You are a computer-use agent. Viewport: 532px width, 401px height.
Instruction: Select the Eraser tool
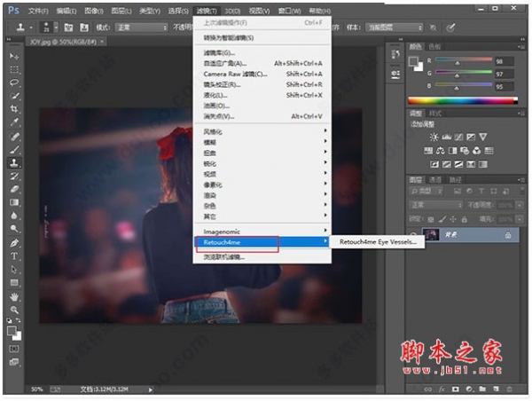pos(14,189)
